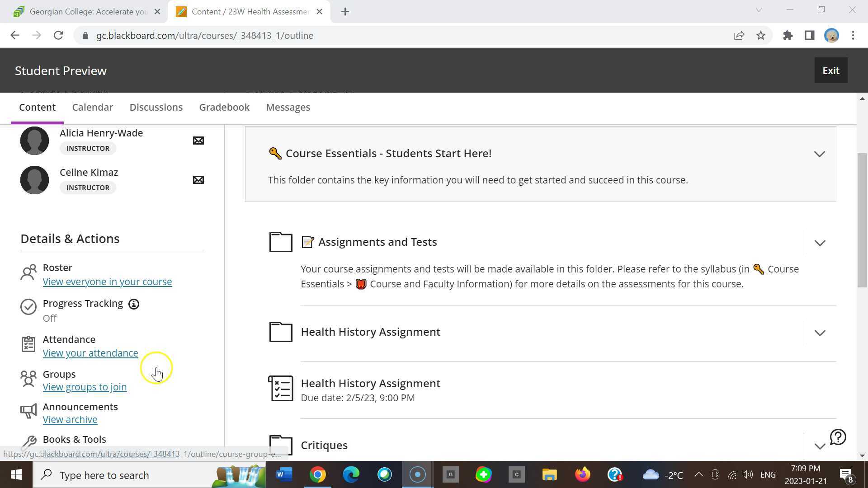The image size is (868, 488).
Task: Click message envelope icon for Celine Kimaz
Action: 198,180
